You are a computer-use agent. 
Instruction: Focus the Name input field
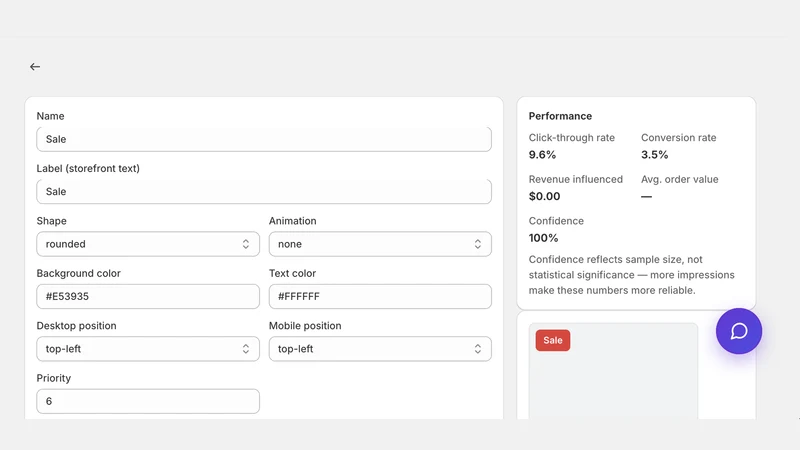pos(264,139)
